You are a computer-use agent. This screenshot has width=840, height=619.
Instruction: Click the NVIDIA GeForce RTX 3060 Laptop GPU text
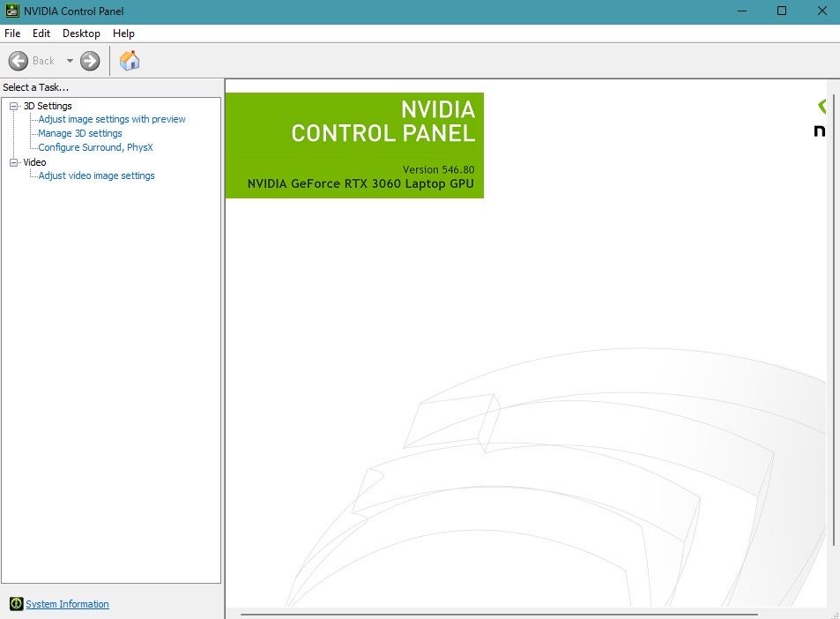pyautogui.click(x=361, y=183)
